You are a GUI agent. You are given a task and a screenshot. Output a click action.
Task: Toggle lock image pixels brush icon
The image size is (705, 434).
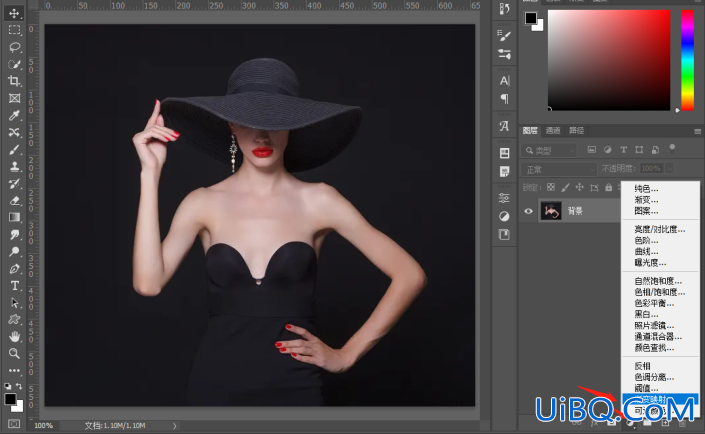pos(565,187)
